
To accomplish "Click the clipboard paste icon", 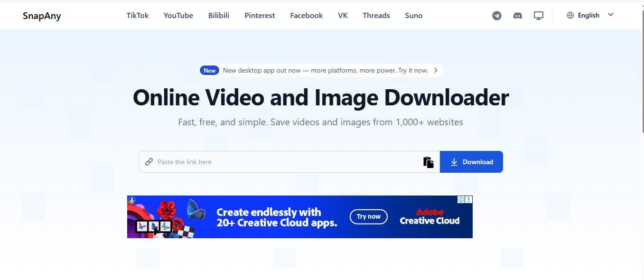I will click(x=429, y=162).
